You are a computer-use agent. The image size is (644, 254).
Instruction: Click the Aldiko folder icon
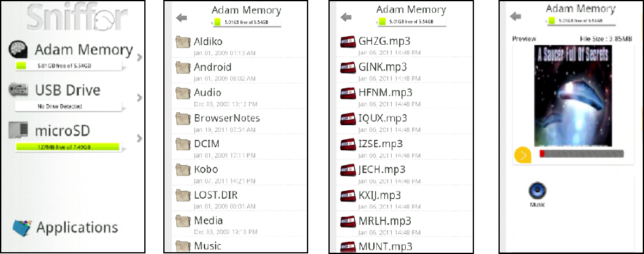pos(184,42)
